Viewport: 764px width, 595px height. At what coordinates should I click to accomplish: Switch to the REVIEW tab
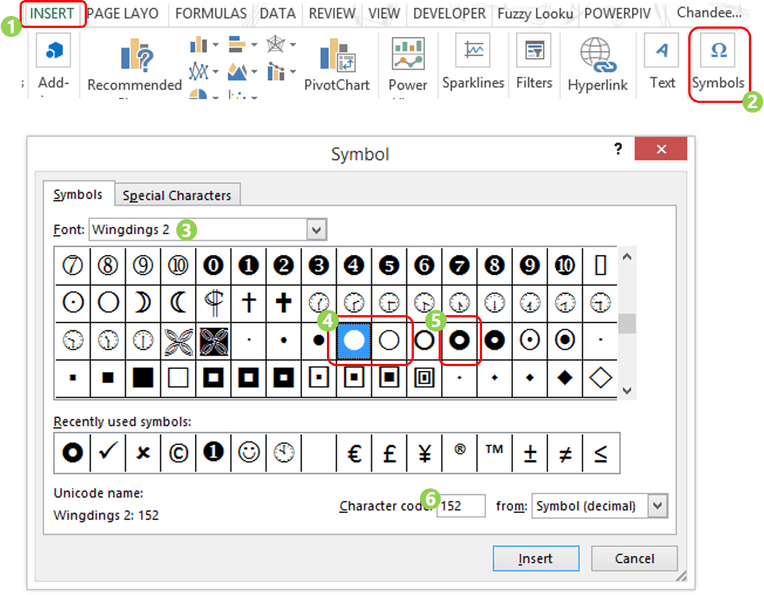coord(332,14)
